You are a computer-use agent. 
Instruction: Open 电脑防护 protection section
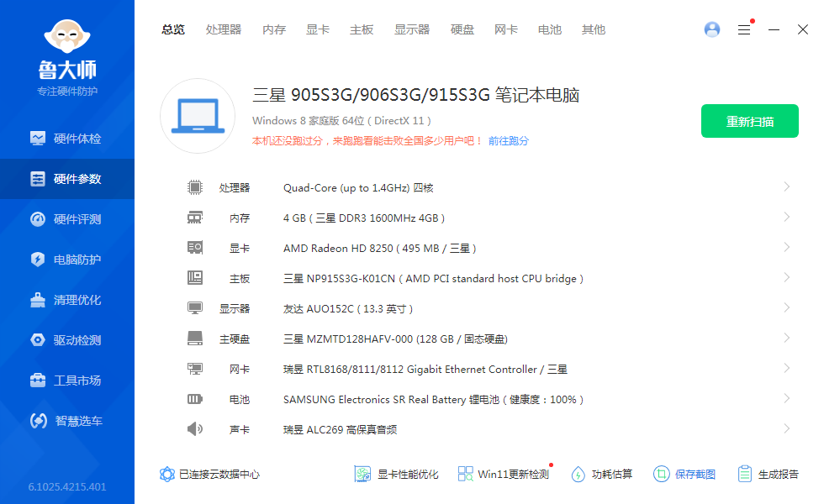[66, 260]
